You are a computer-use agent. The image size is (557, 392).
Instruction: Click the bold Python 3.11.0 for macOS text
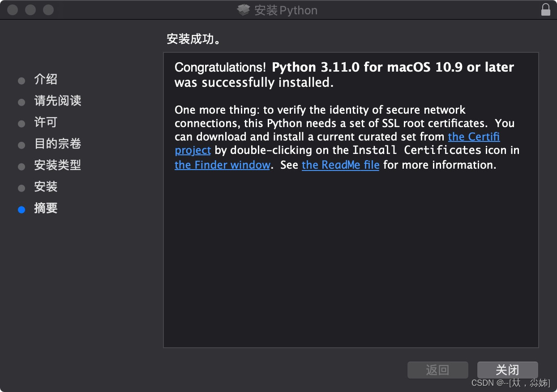393,68
